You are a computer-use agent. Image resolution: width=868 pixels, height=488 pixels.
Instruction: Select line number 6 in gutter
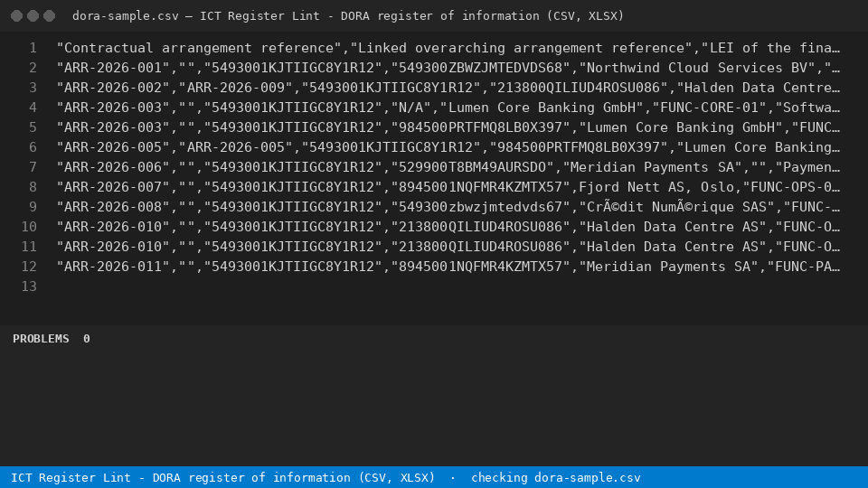click(33, 147)
